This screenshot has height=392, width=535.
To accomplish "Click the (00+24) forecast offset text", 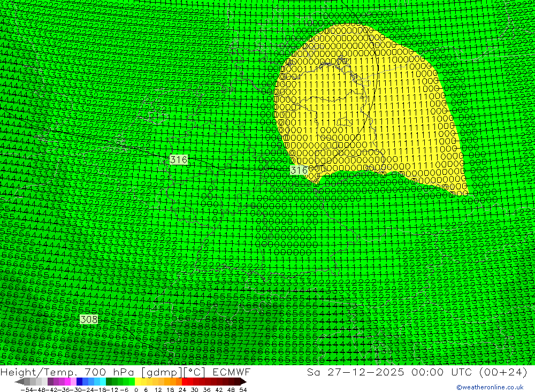I will tap(503, 372).
